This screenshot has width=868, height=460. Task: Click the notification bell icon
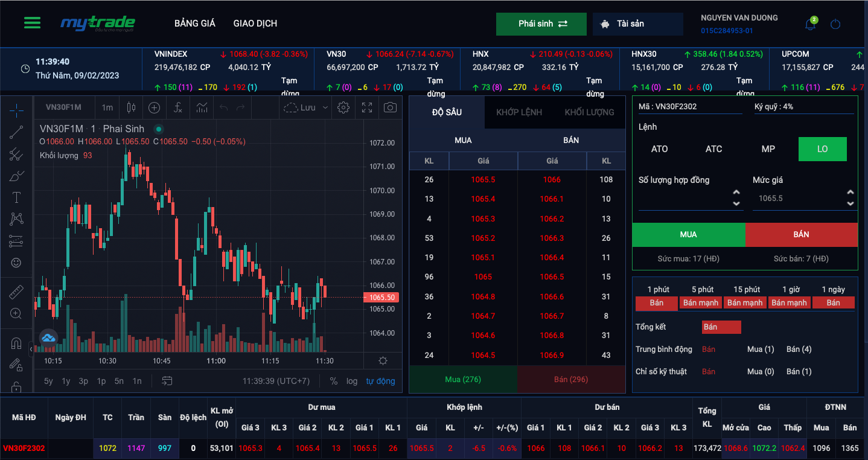[810, 25]
